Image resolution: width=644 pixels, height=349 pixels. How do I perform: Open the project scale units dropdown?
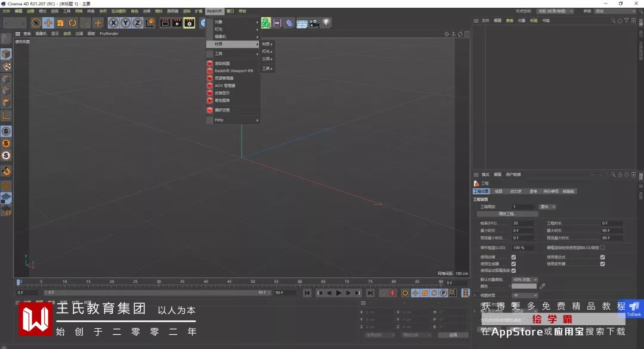(x=548, y=207)
